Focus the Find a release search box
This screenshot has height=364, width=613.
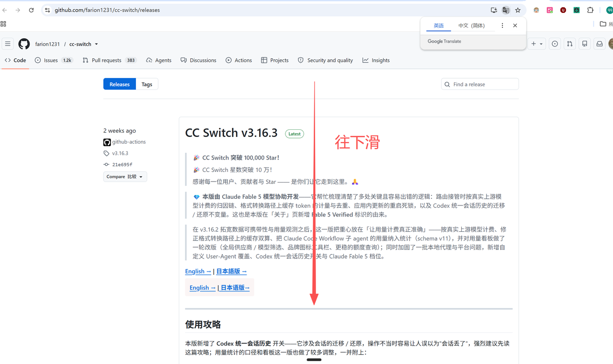[x=480, y=84]
